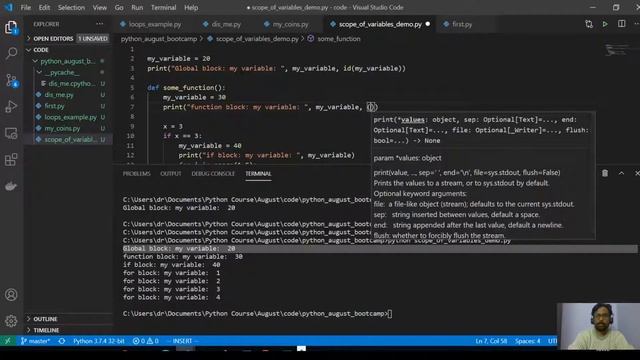Open the Accounts icon in activity bar
Image resolution: width=640 pixels, height=360 pixels.
coord(11,294)
